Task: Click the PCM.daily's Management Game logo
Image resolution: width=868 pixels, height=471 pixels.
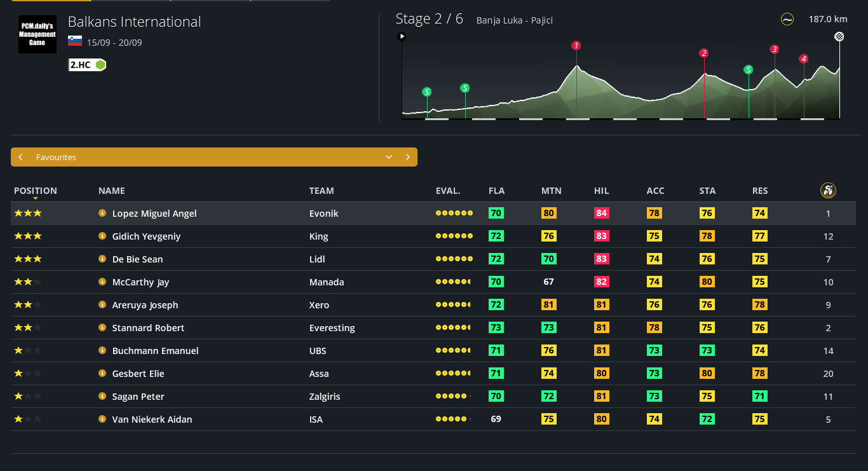Action: coord(37,34)
